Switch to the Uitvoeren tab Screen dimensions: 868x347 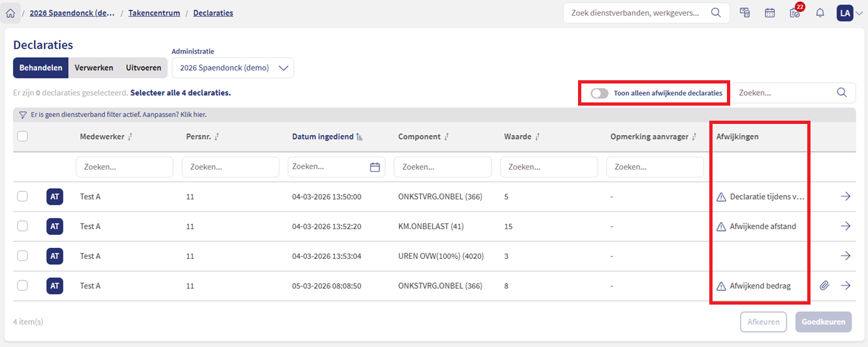click(x=143, y=68)
